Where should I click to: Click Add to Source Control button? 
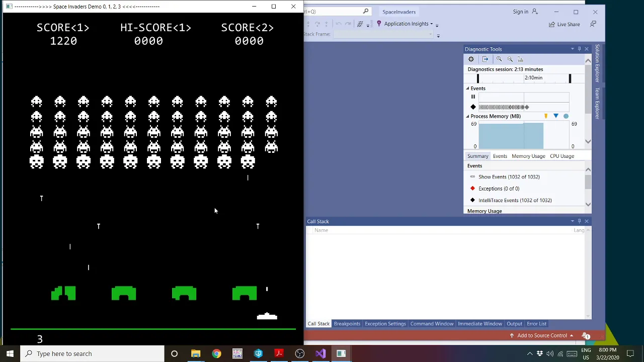pyautogui.click(x=542, y=336)
